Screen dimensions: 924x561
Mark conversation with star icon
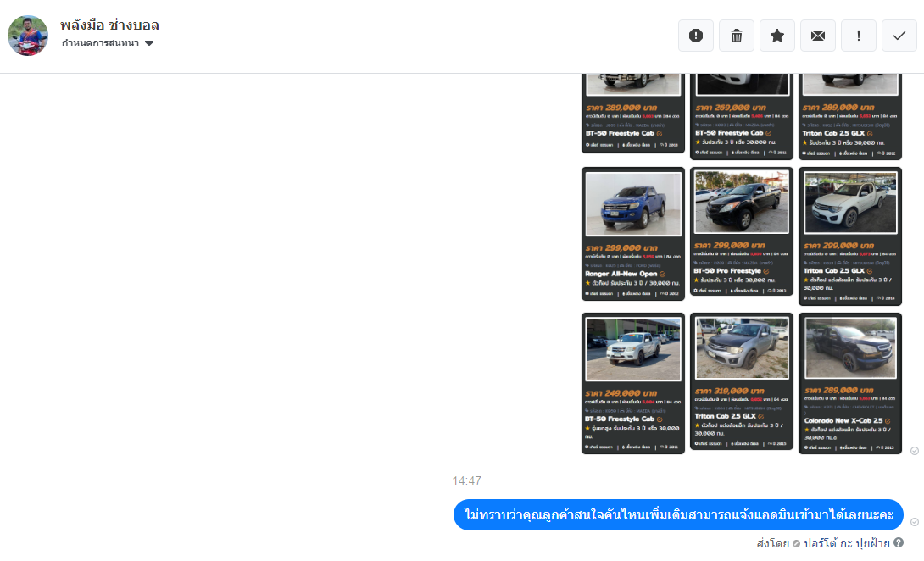[x=777, y=36]
